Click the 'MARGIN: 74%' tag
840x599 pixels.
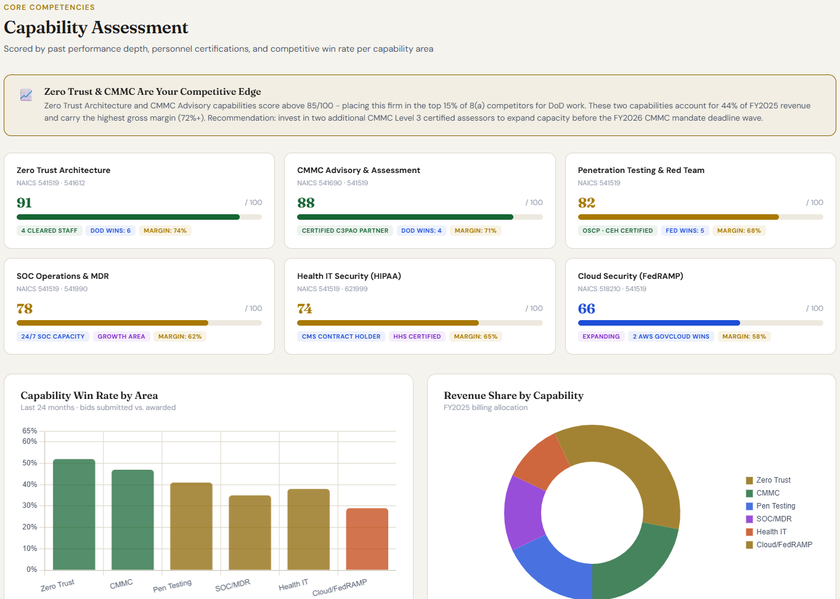coord(165,230)
